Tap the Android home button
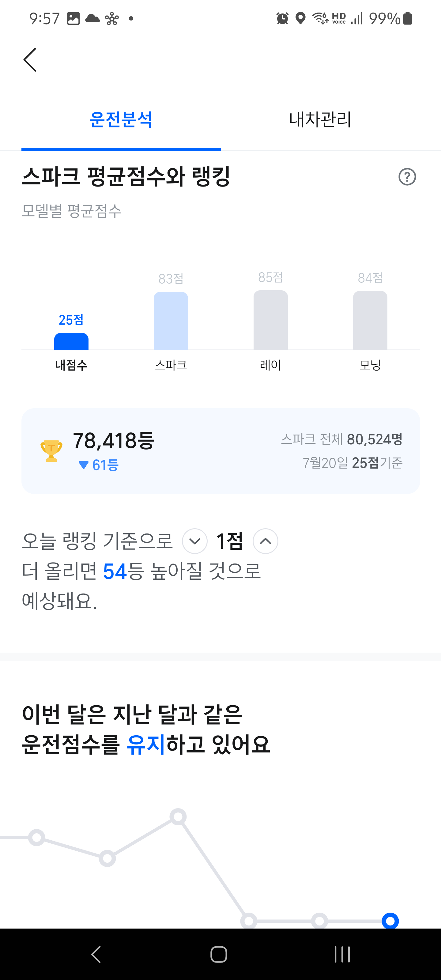The height and width of the screenshot is (980, 441). click(219, 954)
